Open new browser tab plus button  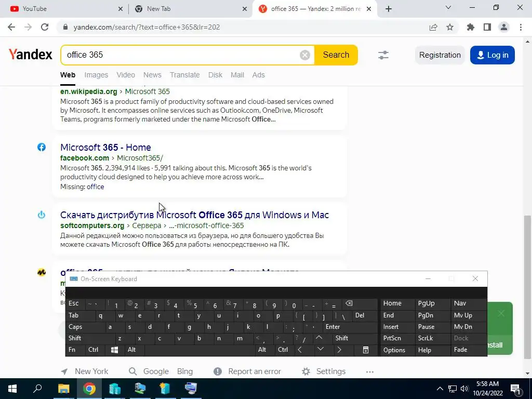(389, 9)
